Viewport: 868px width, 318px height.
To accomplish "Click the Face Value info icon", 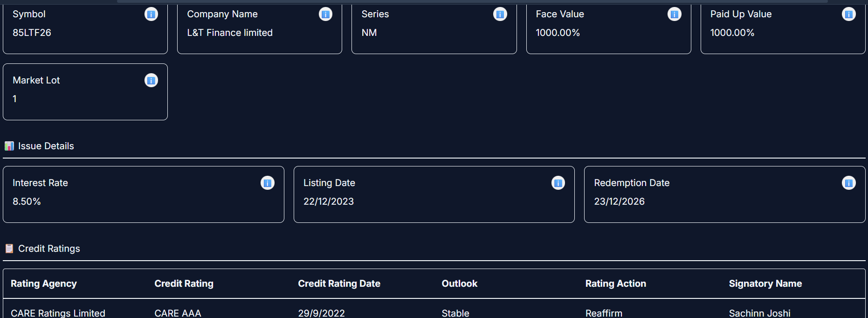I will (x=674, y=14).
